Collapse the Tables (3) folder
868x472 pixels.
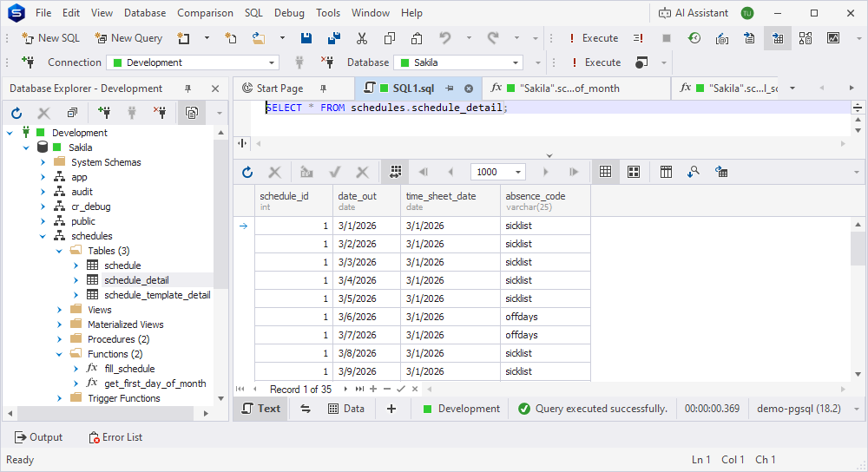59,252
